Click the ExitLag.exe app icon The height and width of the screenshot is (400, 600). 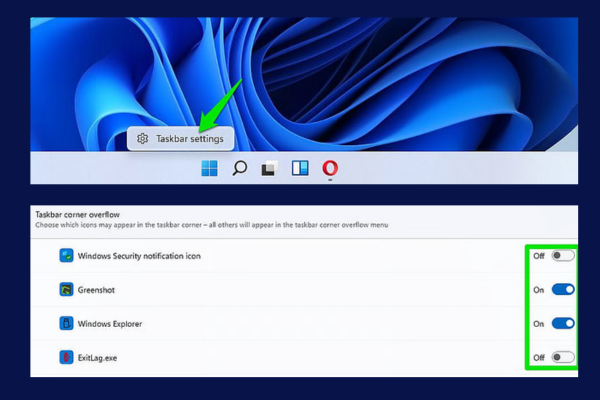pos(66,357)
